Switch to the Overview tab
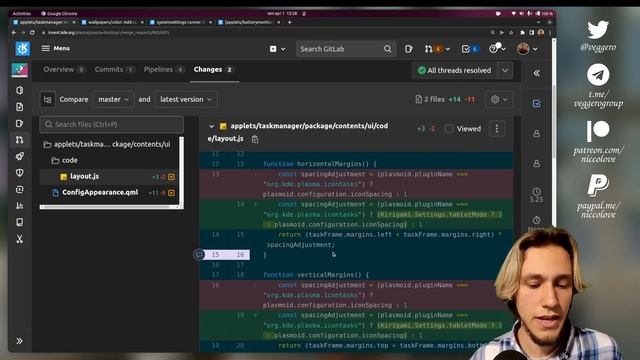This screenshot has width=640, height=360. click(x=64, y=69)
